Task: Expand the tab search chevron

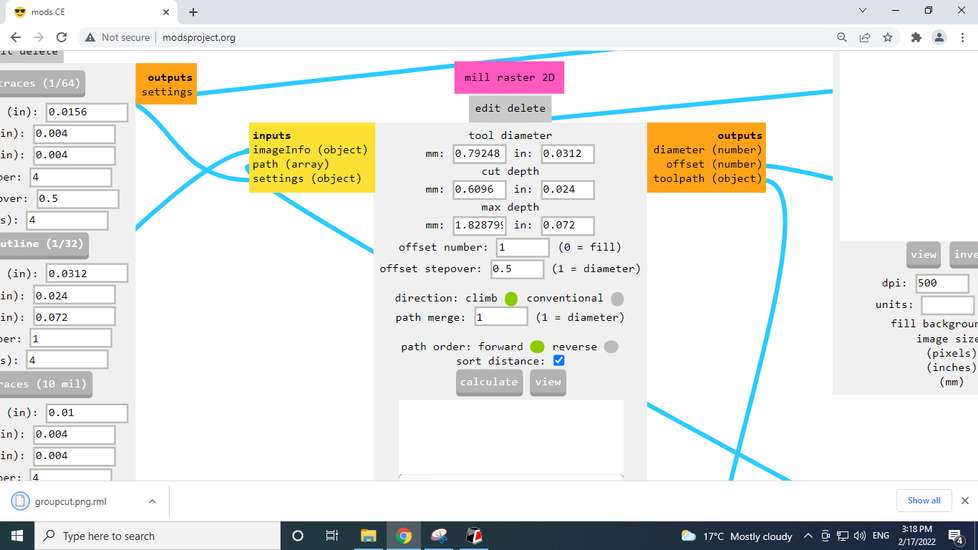Action: pyautogui.click(x=862, y=11)
